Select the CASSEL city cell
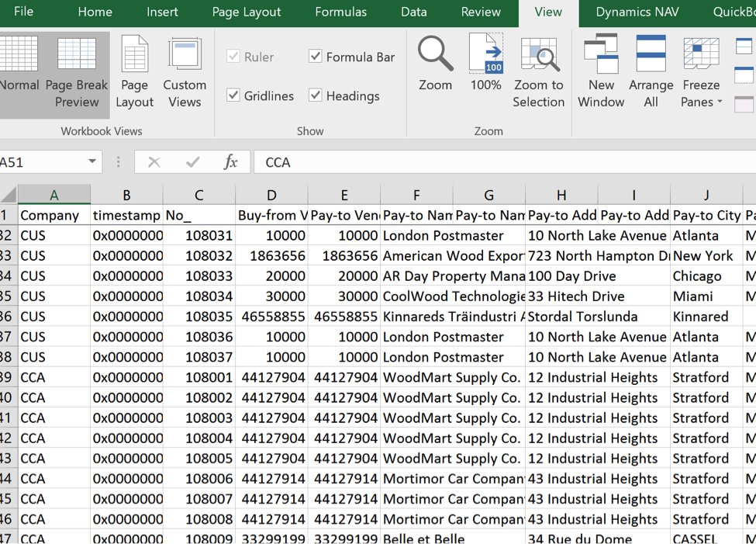Image resolution: width=756 pixels, height=544 pixels. (706, 537)
